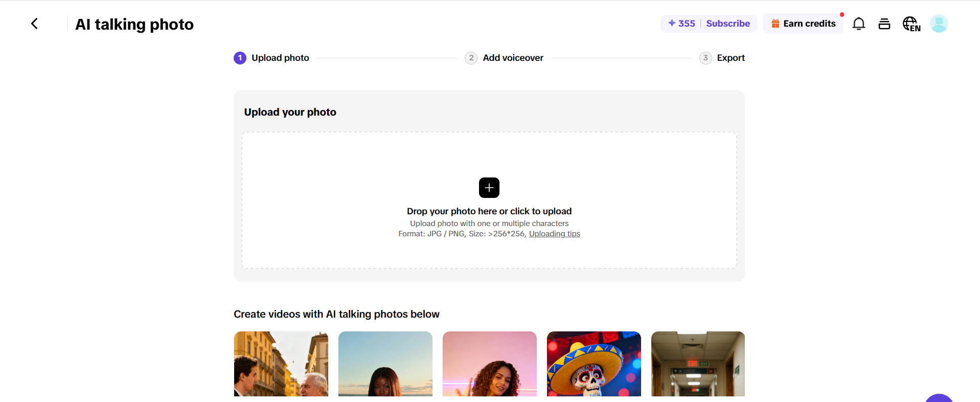
Task: Select the curly-haired woman sample photo
Action: coord(489,364)
